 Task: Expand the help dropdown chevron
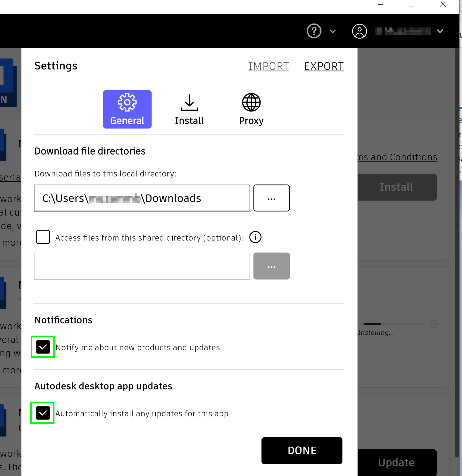pyautogui.click(x=333, y=31)
